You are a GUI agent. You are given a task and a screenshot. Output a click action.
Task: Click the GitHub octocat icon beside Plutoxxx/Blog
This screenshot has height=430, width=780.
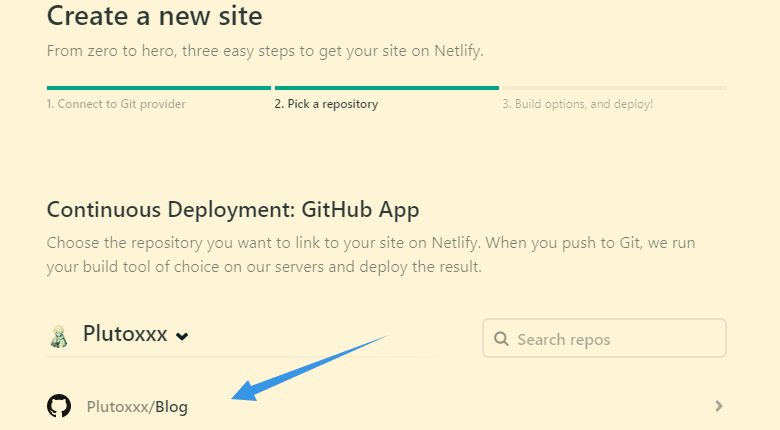(59, 406)
